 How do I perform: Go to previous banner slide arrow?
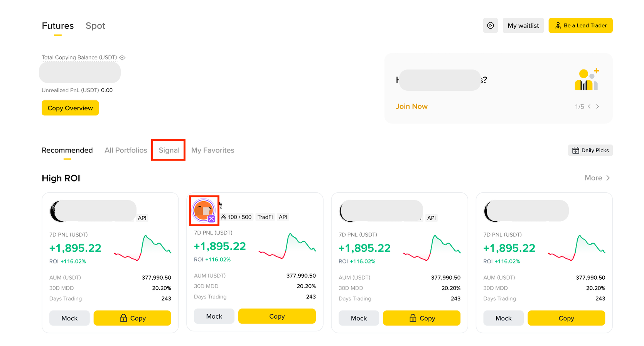[589, 107]
